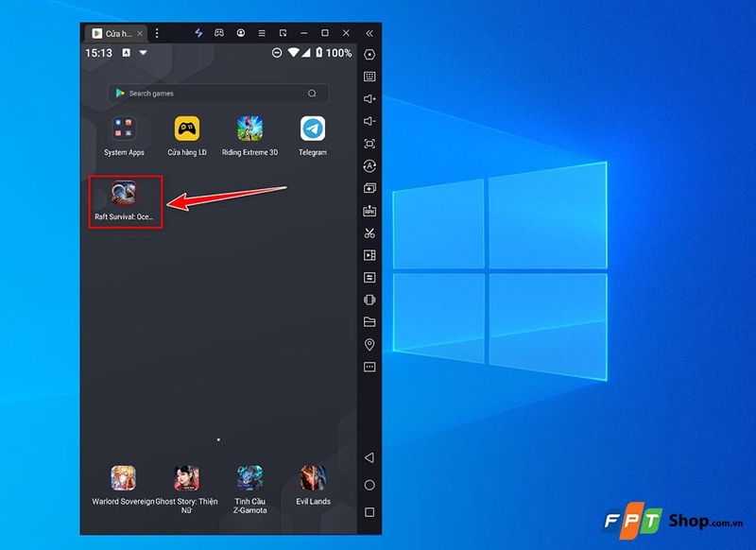Viewport: 756px width, 550px height.
Task: Decrease volume from sidebar
Action: point(369,121)
